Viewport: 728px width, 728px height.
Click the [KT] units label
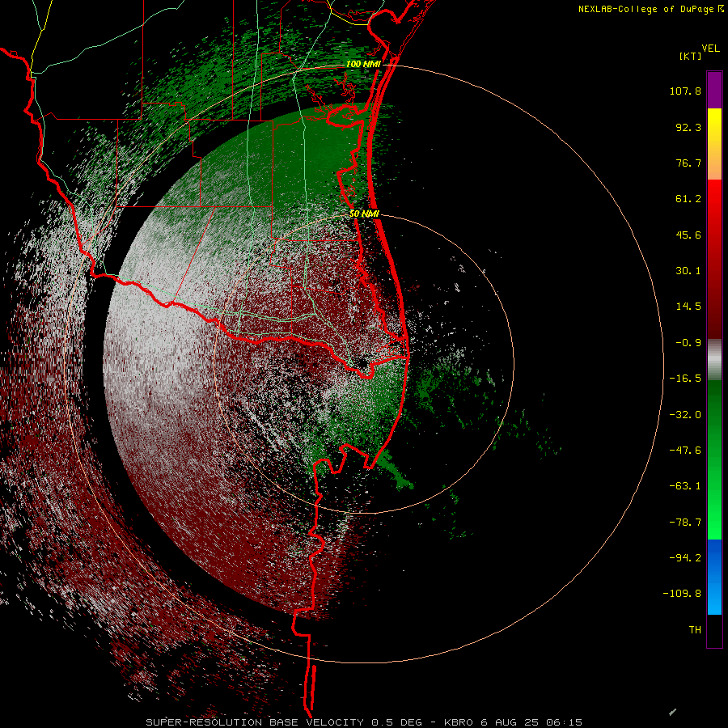[690, 56]
